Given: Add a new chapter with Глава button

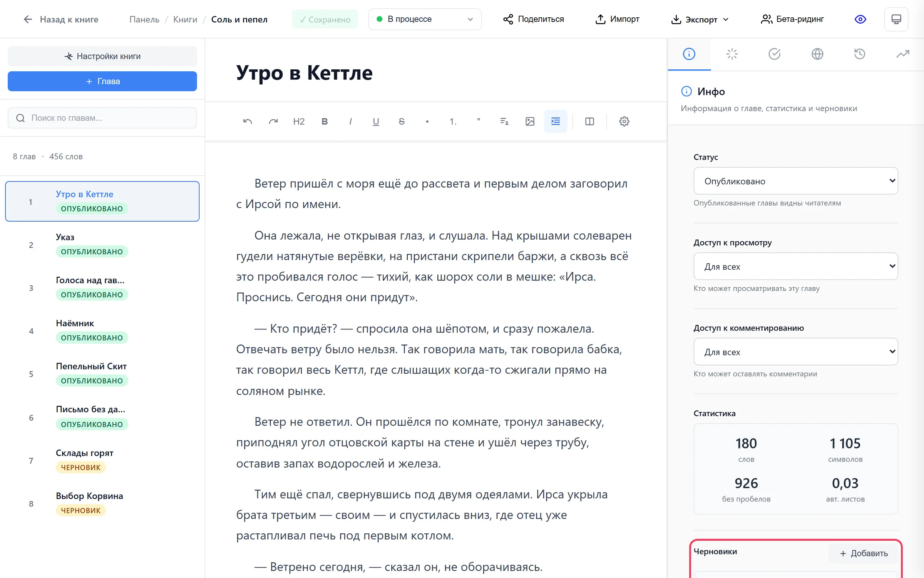Looking at the screenshot, I should (102, 81).
